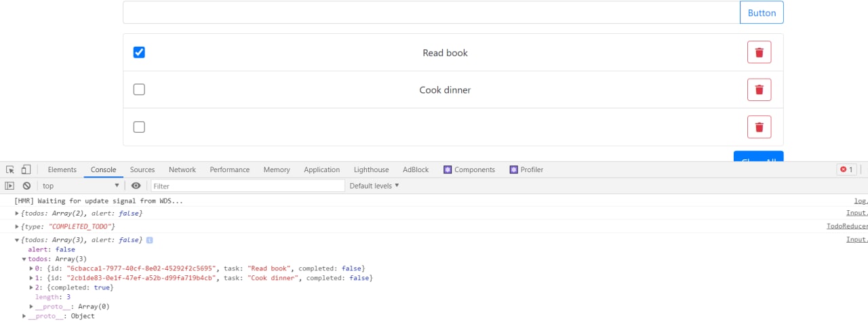Open the top JavaScript context dropdown
Viewport: 868px width, 322px height.
click(x=81, y=186)
